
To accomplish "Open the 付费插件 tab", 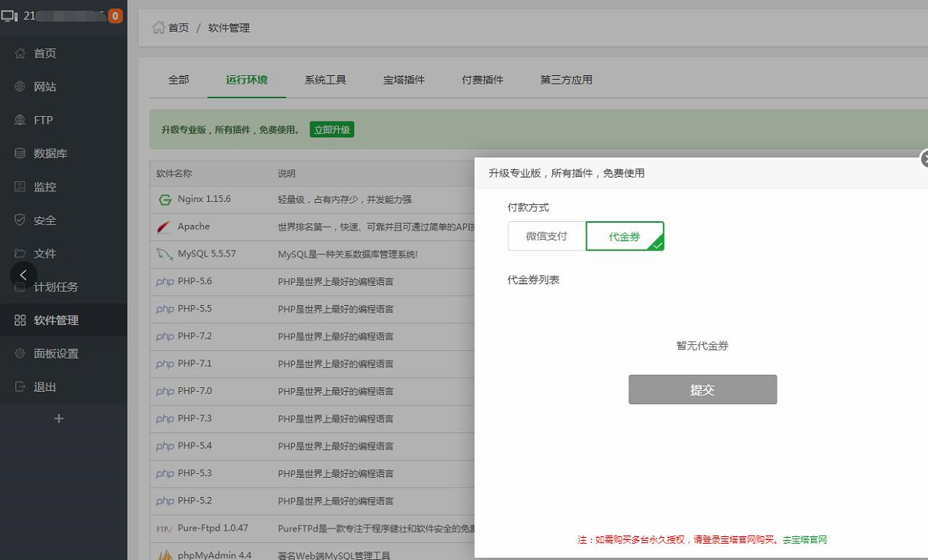I will 482,80.
